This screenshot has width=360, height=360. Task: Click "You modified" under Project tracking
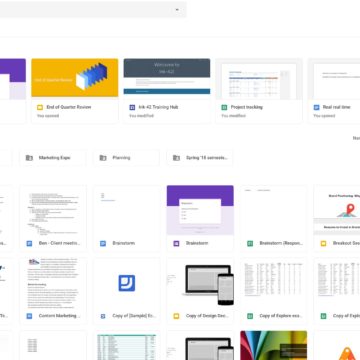pyautogui.click(x=234, y=116)
